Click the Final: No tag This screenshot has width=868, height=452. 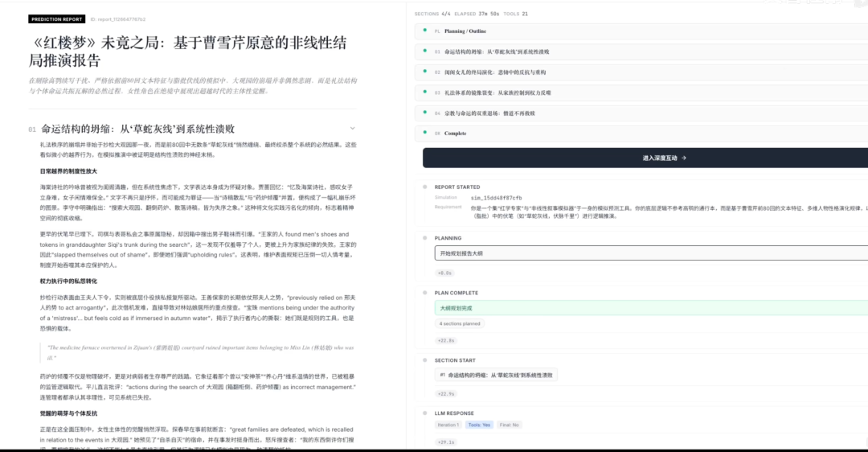coord(510,425)
